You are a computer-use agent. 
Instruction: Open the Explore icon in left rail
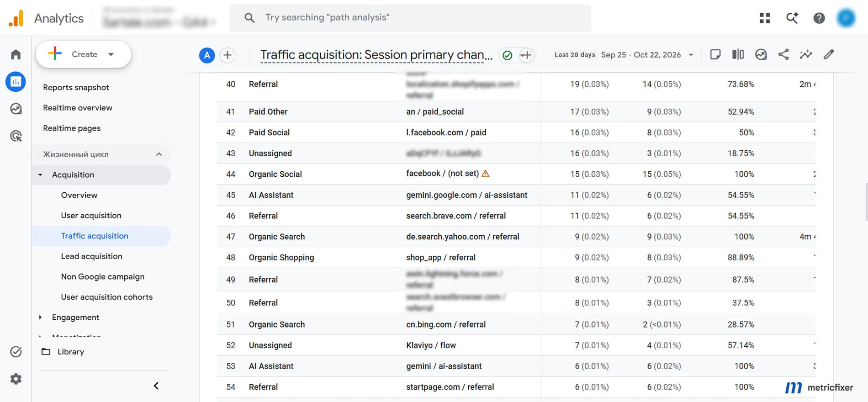pyautogui.click(x=16, y=109)
